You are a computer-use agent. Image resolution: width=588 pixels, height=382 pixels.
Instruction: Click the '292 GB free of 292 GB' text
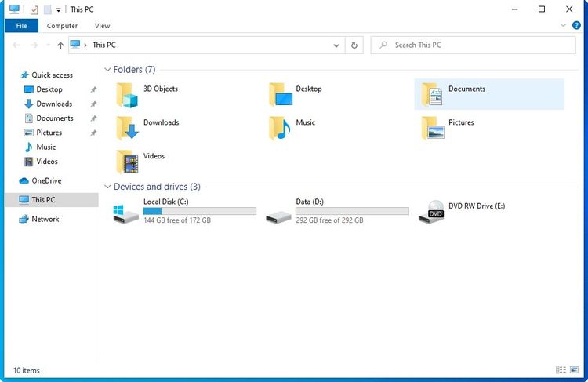(329, 220)
